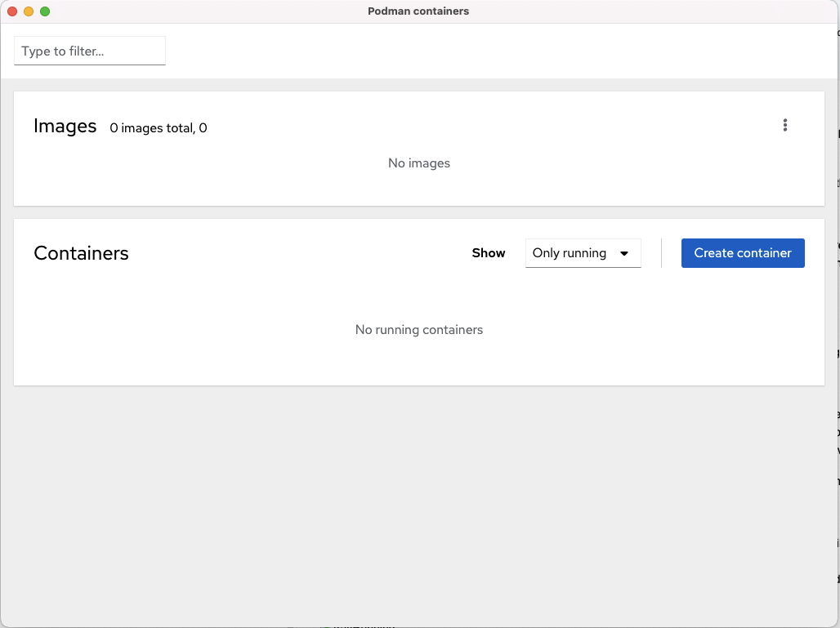
Task: Maximize the window with the green button
Action: click(45, 11)
